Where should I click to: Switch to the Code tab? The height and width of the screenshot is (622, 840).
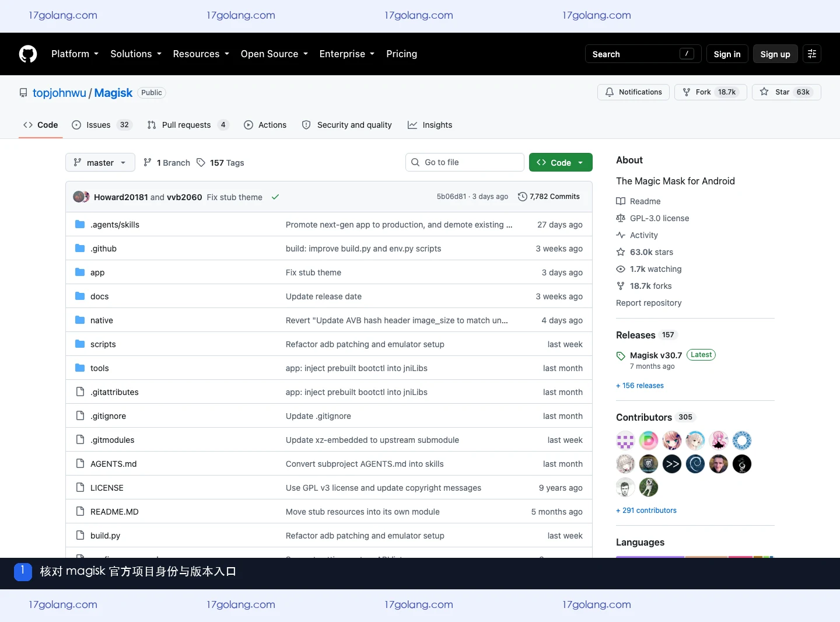click(x=40, y=125)
